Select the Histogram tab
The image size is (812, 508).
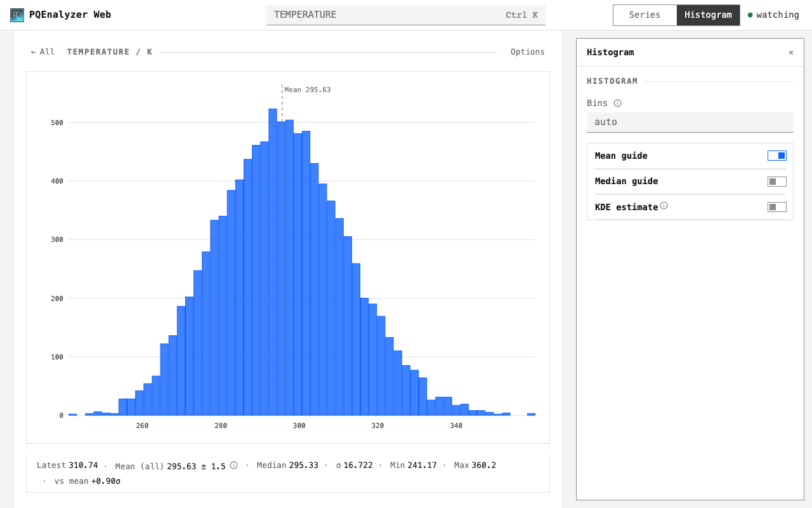point(708,15)
